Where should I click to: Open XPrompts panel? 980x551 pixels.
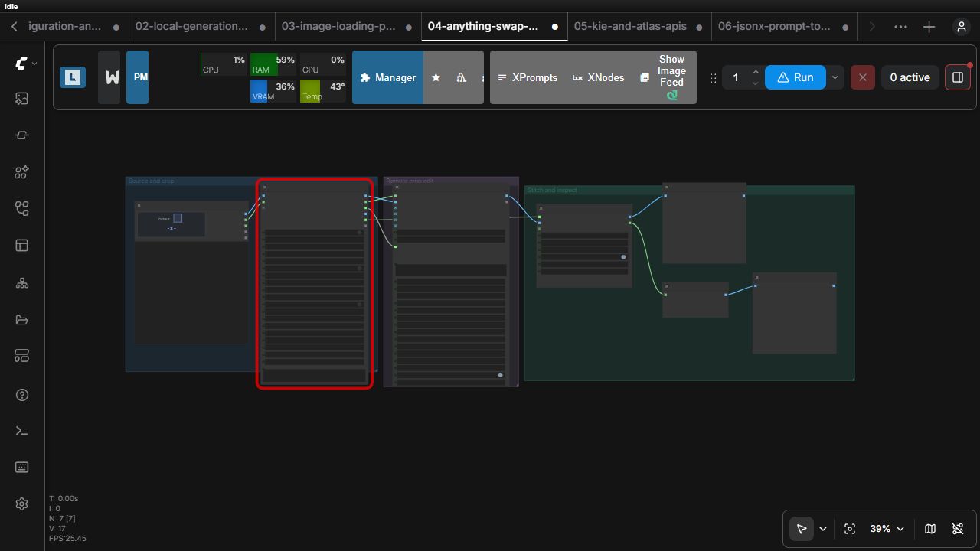tap(528, 77)
